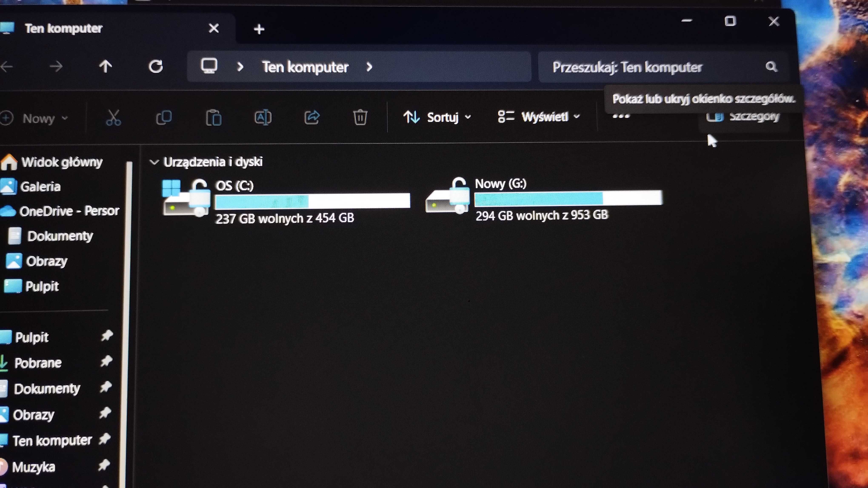
Task: Open Obrazy under OneDrive
Action: 37,261
